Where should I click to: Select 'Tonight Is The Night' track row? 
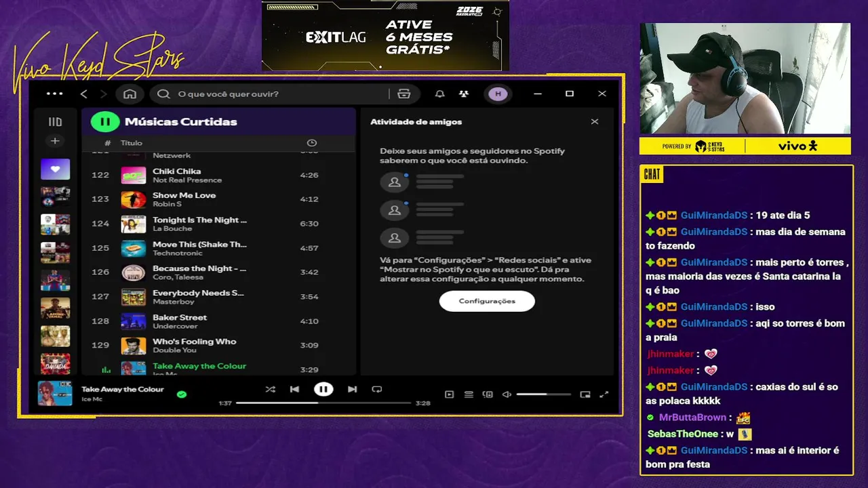coord(218,224)
